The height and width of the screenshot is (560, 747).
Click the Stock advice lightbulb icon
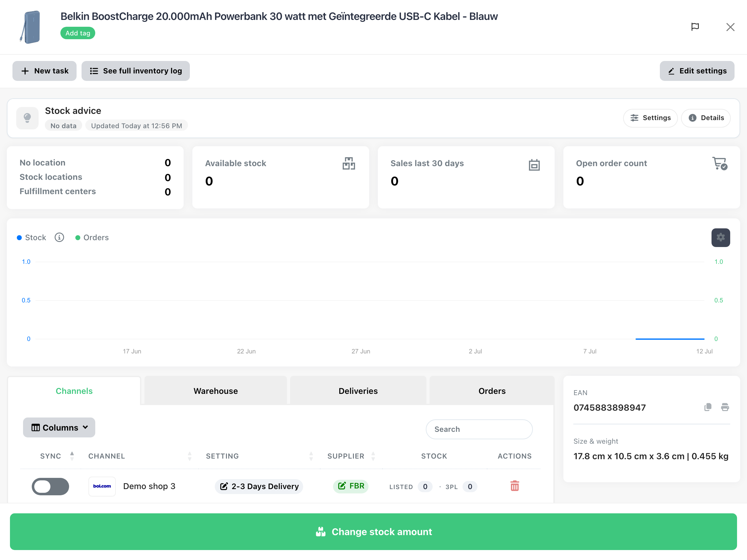27,118
